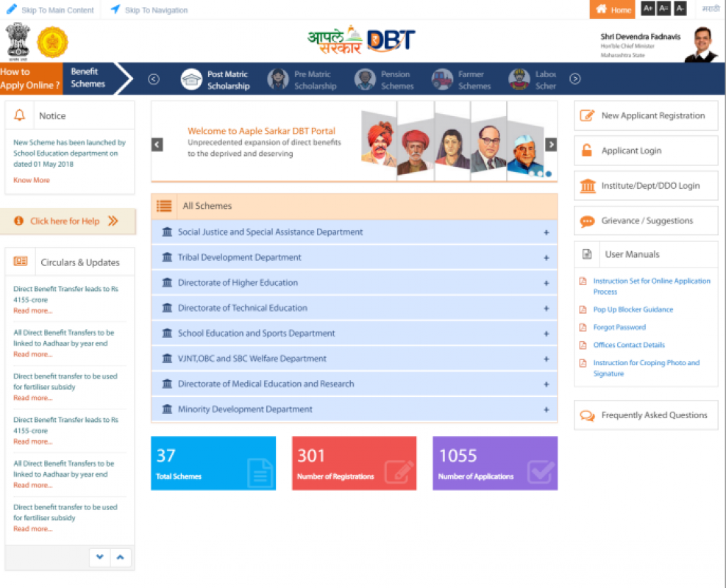Click the Post Matric Scholarship graduation cap icon
726x588 pixels.
pyautogui.click(x=191, y=79)
